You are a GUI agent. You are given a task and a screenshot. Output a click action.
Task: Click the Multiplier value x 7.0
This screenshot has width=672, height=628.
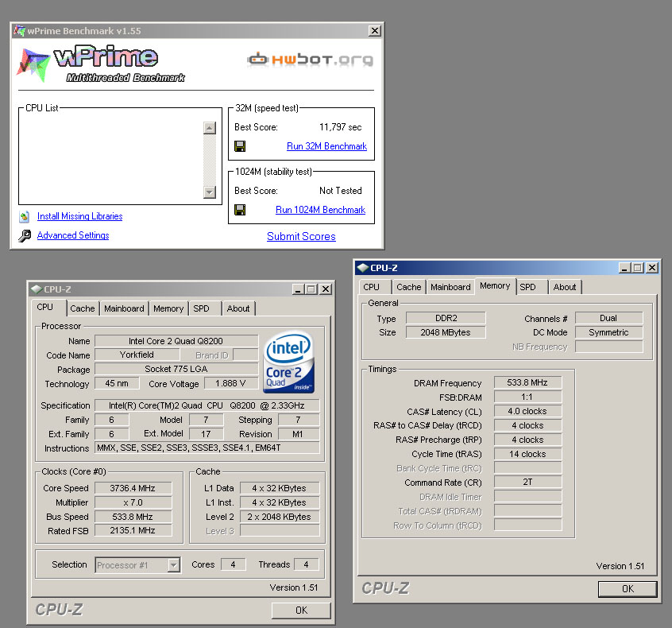click(x=133, y=502)
